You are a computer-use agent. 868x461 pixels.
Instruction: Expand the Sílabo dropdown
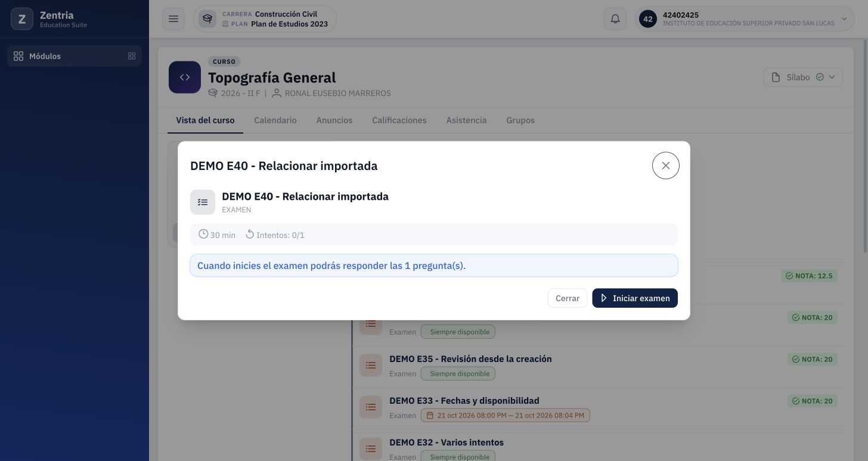[x=803, y=77]
